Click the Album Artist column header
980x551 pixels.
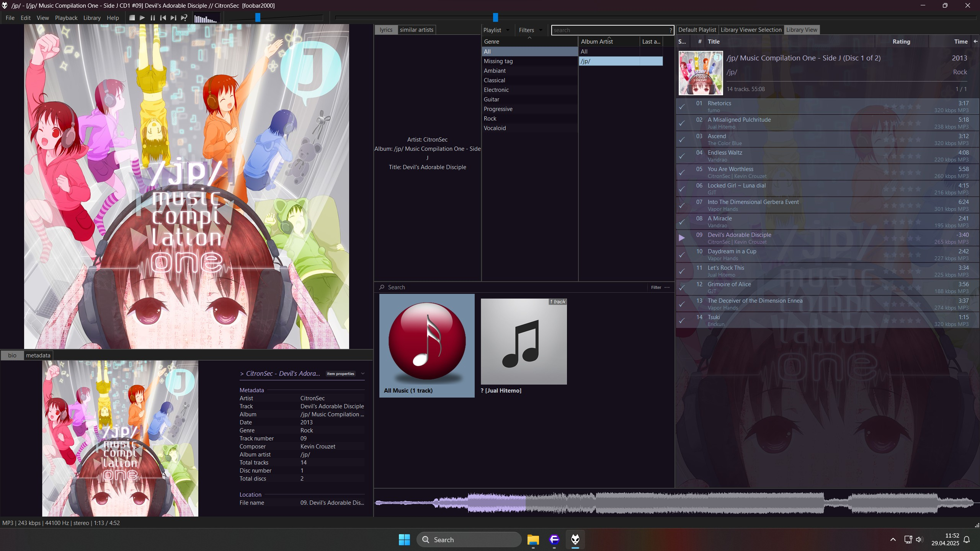[609, 41]
